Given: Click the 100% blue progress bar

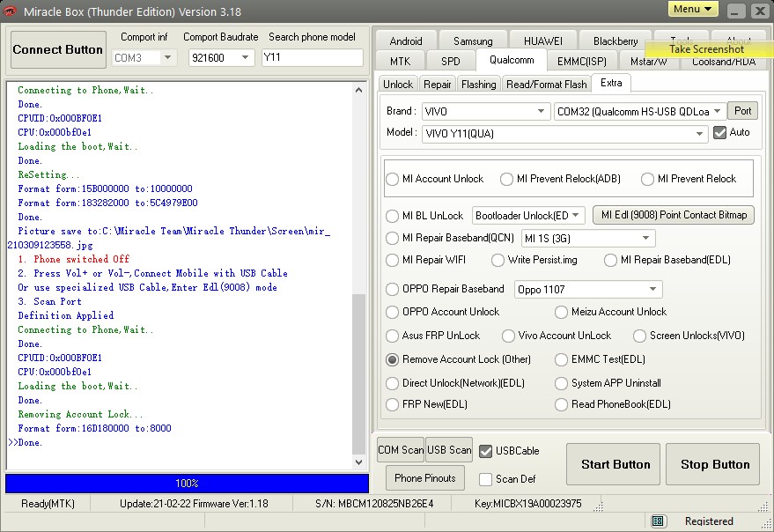Looking at the screenshot, I should (187, 484).
